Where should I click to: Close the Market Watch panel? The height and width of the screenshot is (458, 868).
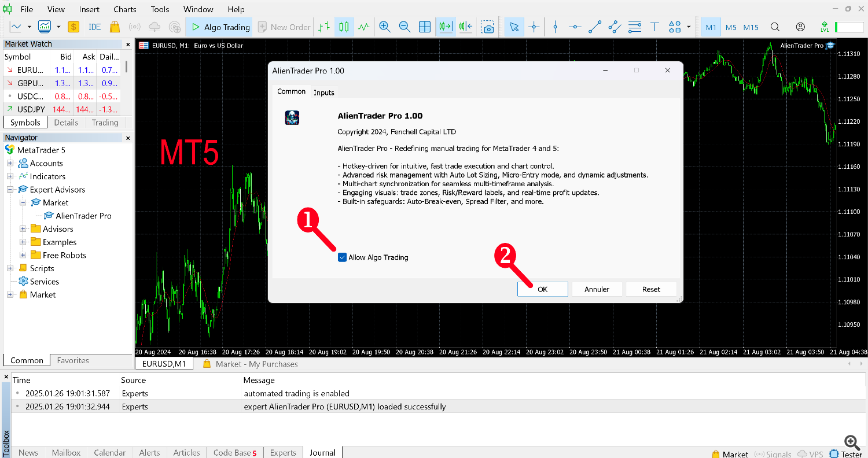coord(128,44)
